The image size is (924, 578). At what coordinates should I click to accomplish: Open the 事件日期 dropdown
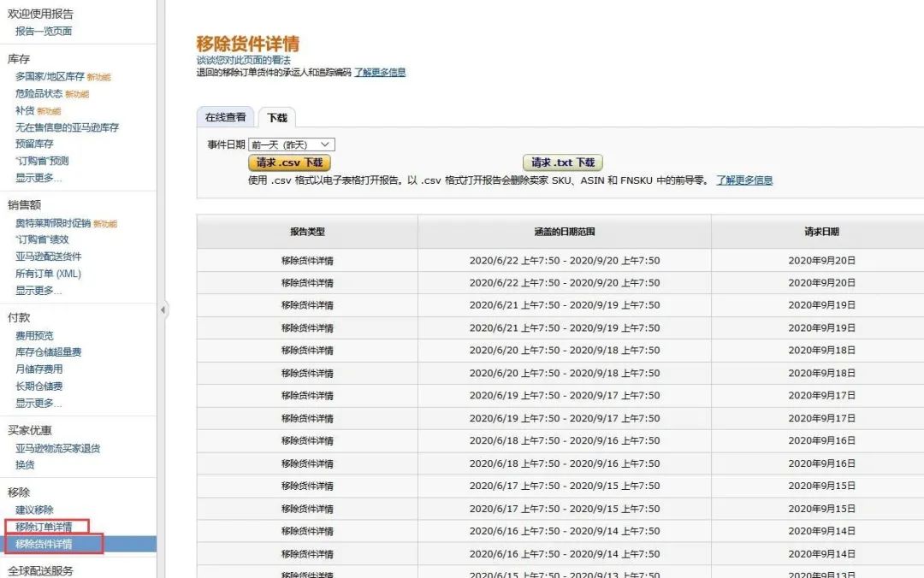coord(292,144)
